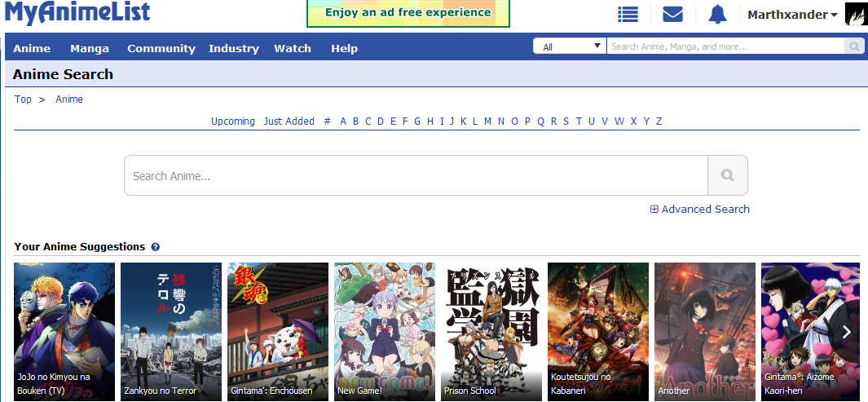Filter anime by letter I
The height and width of the screenshot is (402, 868).
click(x=442, y=121)
